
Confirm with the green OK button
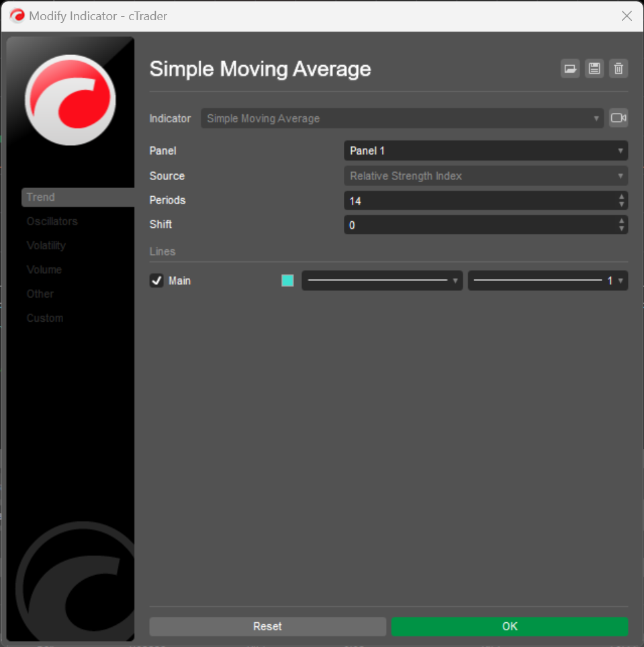click(x=510, y=626)
